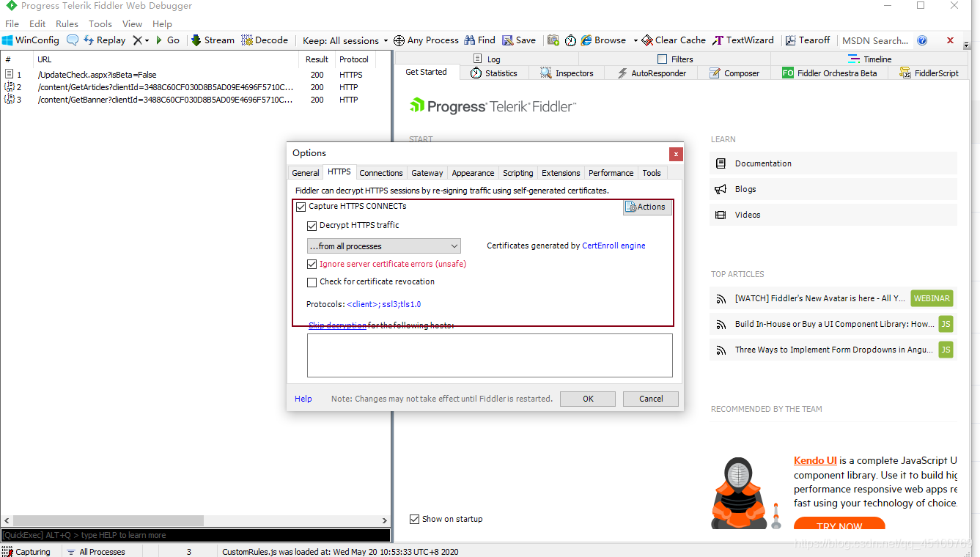This screenshot has height=557, width=980.
Task: Click the Replay toolbar button
Action: click(104, 40)
